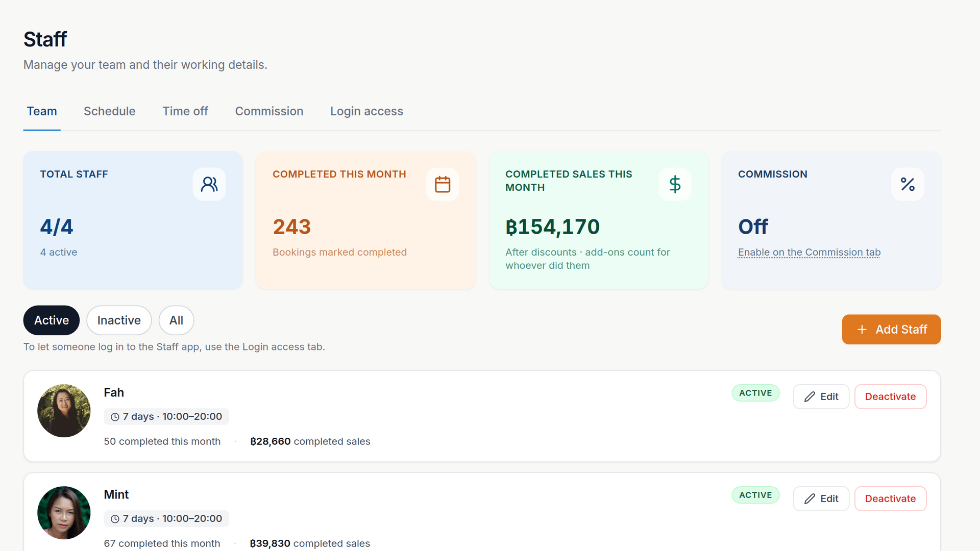This screenshot has width=980, height=551.
Task: Deactivate Mint
Action: [890, 498]
